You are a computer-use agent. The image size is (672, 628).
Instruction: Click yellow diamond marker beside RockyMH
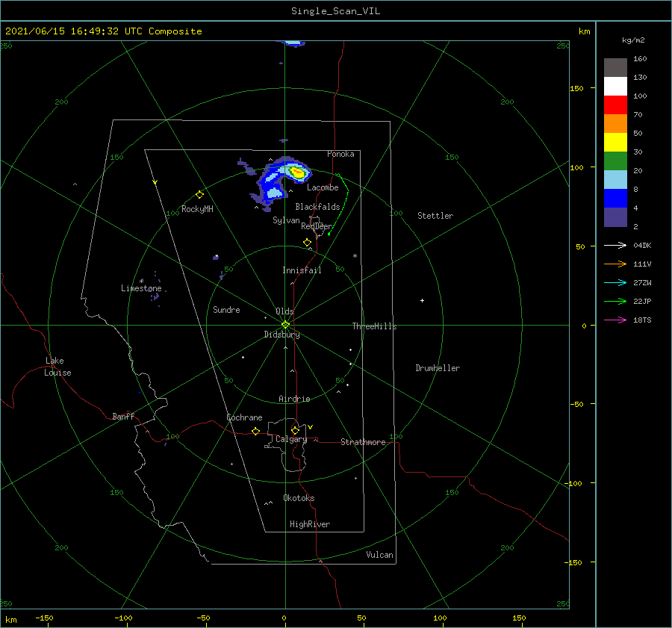point(199,195)
